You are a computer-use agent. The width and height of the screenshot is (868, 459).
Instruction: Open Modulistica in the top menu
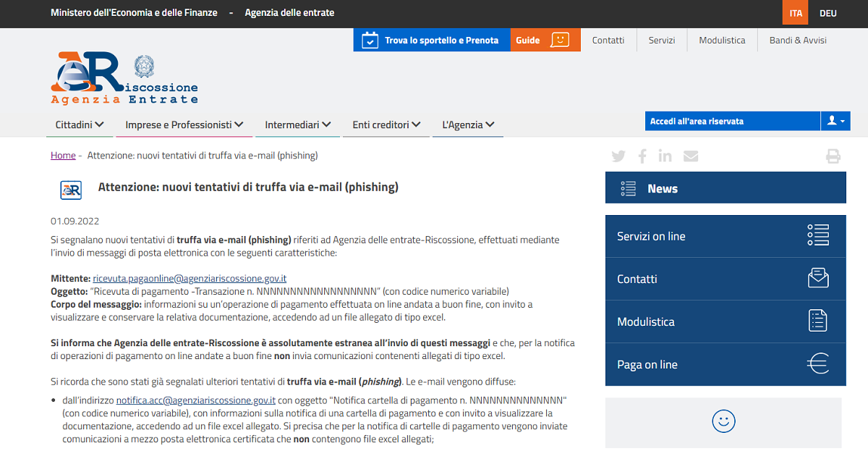click(x=722, y=41)
